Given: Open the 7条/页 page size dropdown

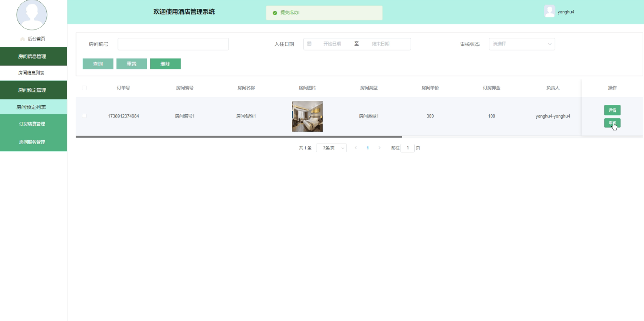Looking at the screenshot, I should pyautogui.click(x=331, y=148).
